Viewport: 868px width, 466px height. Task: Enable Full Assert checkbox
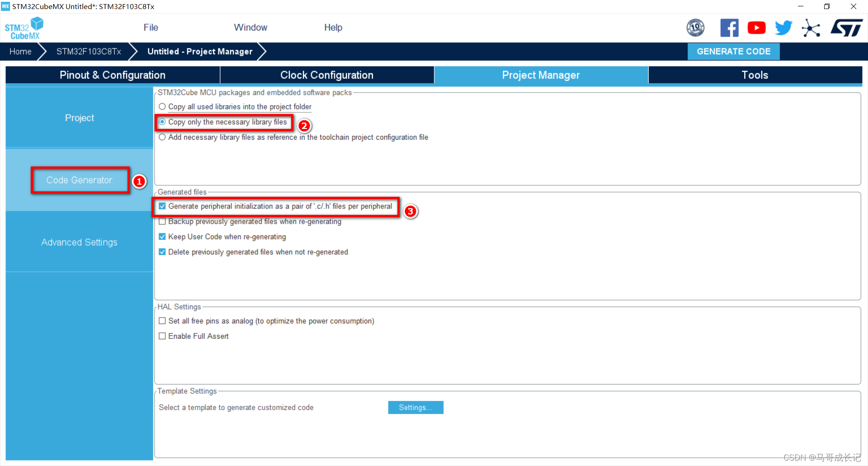pyautogui.click(x=162, y=336)
